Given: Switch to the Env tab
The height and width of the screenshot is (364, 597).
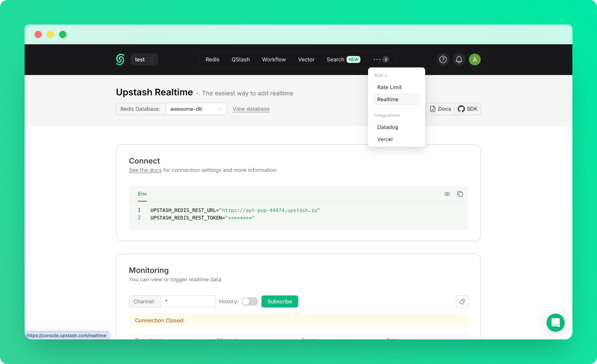Looking at the screenshot, I should [x=142, y=194].
